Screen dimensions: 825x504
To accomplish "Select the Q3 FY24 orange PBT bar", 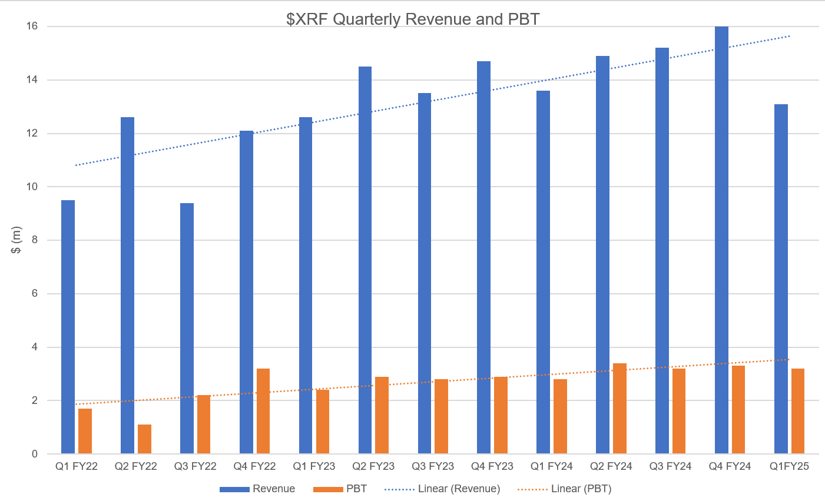I will pyautogui.click(x=680, y=411).
